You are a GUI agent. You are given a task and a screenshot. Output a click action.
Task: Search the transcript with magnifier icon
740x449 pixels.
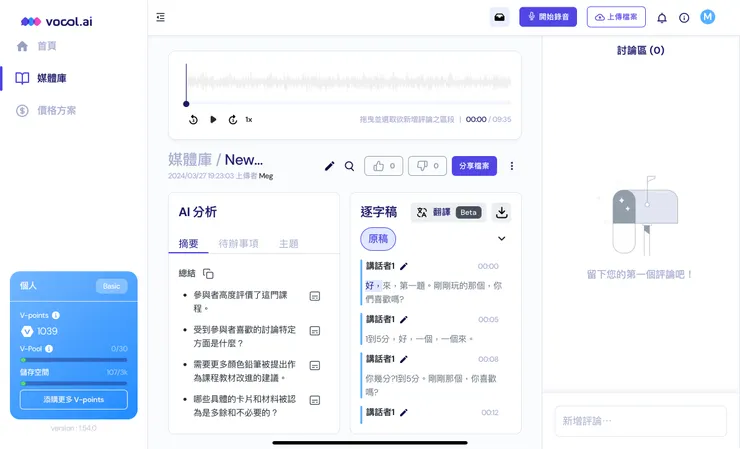(x=349, y=166)
